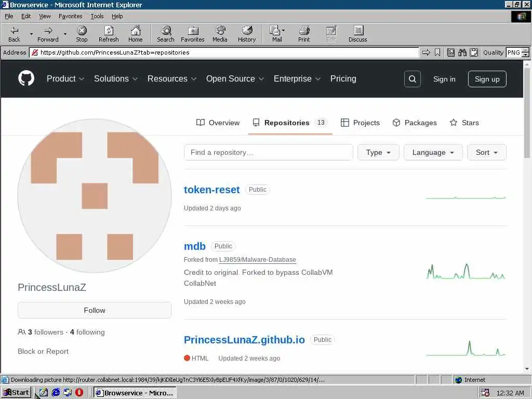Viewport: 532px width, 399px height.
Task: Open the File menu
Action: point(9,16)
